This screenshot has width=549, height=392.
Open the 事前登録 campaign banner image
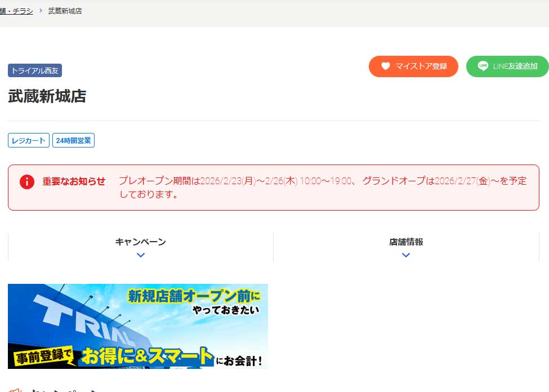click(137, 326)
